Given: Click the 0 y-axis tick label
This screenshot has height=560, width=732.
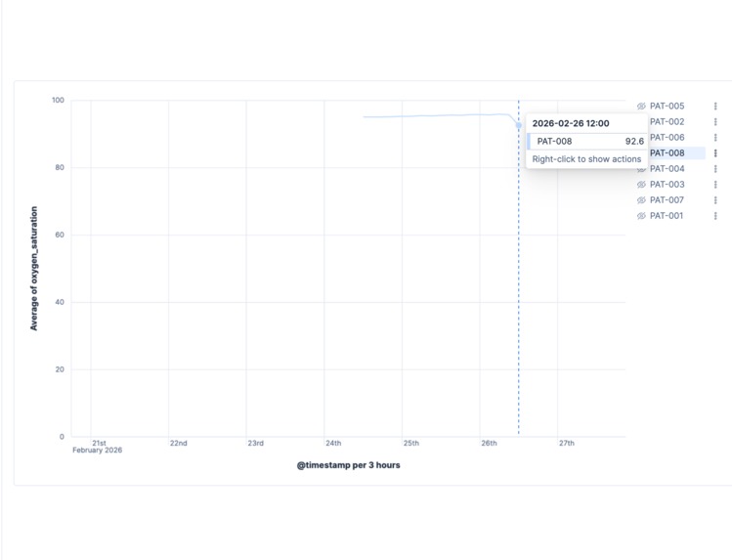Looking at the screenshot, I should tap(62, 437).
